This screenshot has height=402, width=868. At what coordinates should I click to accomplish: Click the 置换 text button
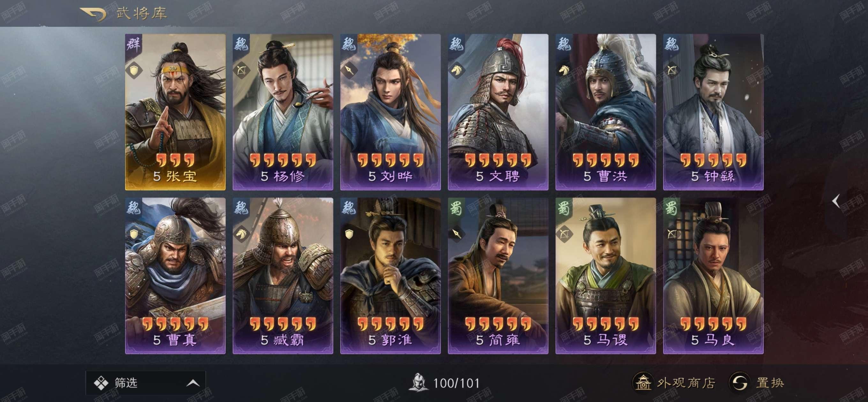tap(770, 383)
